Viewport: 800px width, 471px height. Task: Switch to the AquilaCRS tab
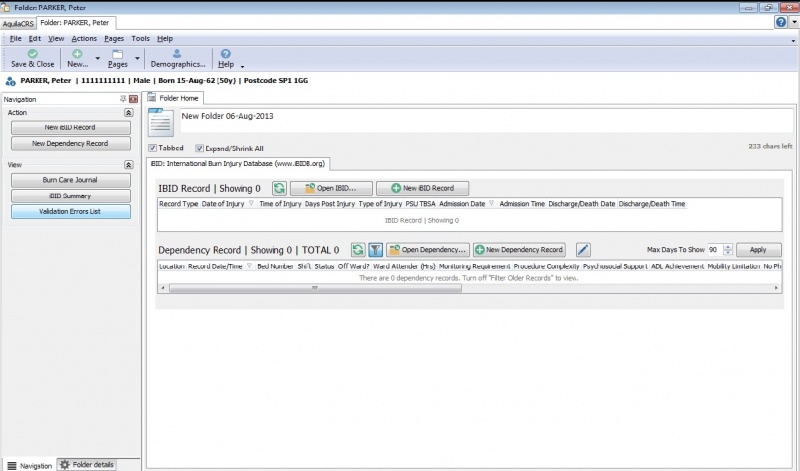pyautogui.click(x=18, y=23)
